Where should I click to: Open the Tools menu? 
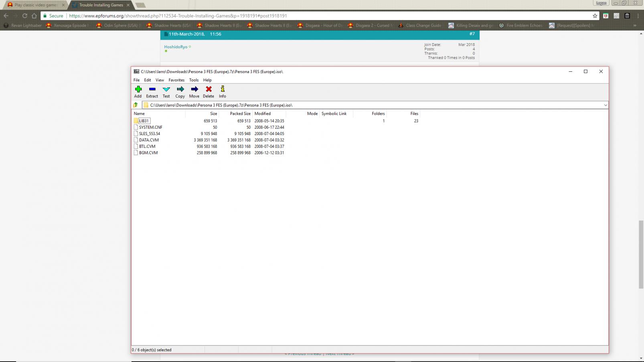(x=194, y=80)
